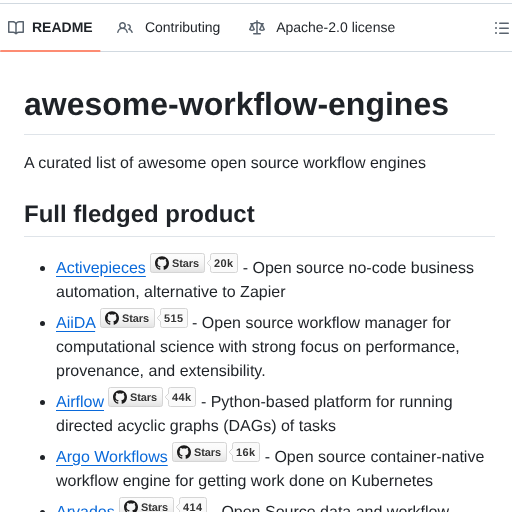Click the license scales icon
The width and height of the screenshot is (512, 512).
pos(257,28)
